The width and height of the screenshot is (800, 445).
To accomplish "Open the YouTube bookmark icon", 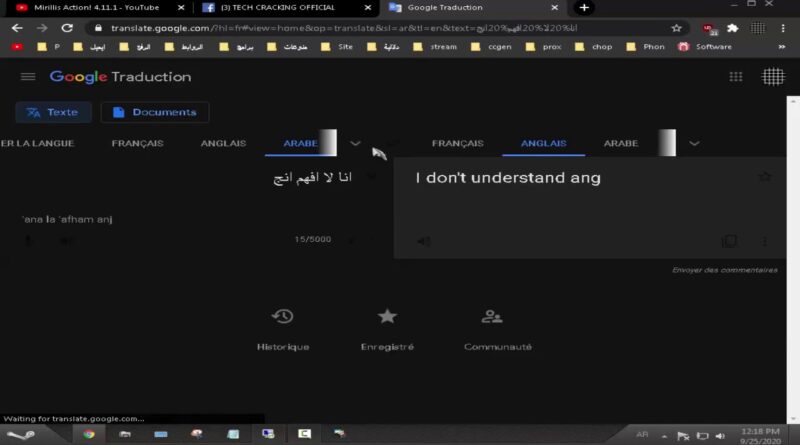I will (x=17, y=46).
